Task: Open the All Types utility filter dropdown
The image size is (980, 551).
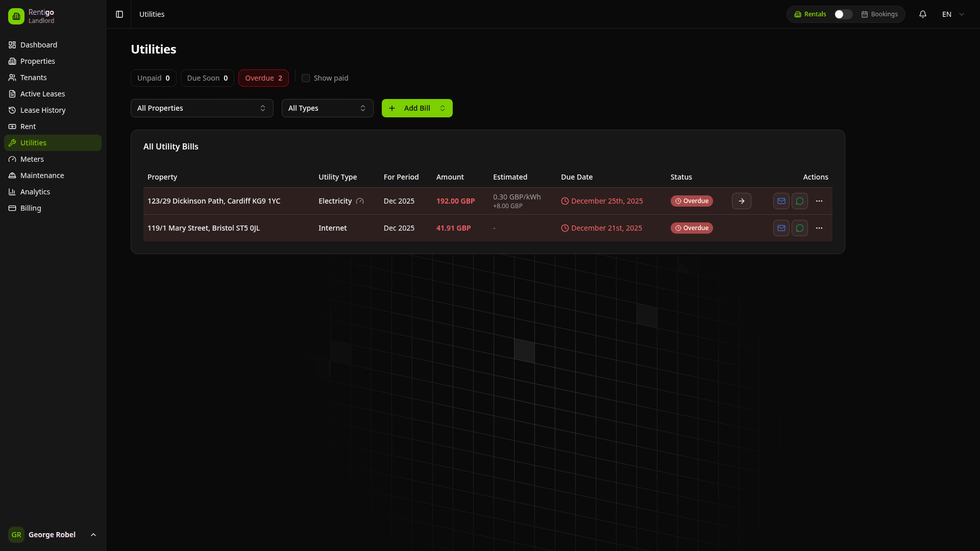Action: (327, 108)
